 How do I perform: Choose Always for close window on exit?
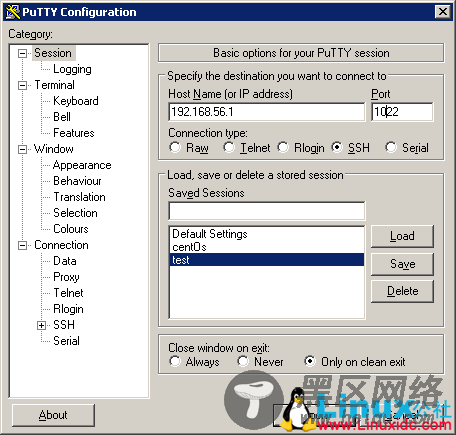click(175, 361)
